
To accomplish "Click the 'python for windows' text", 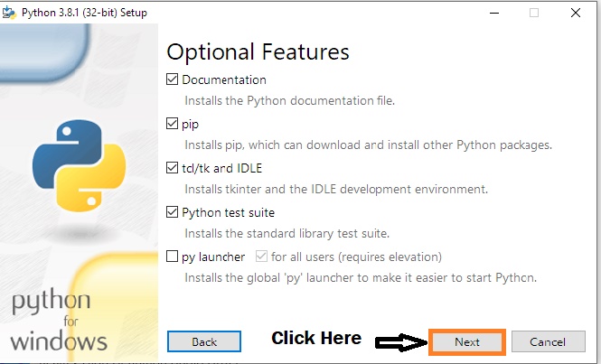I will tap(58, 321).
